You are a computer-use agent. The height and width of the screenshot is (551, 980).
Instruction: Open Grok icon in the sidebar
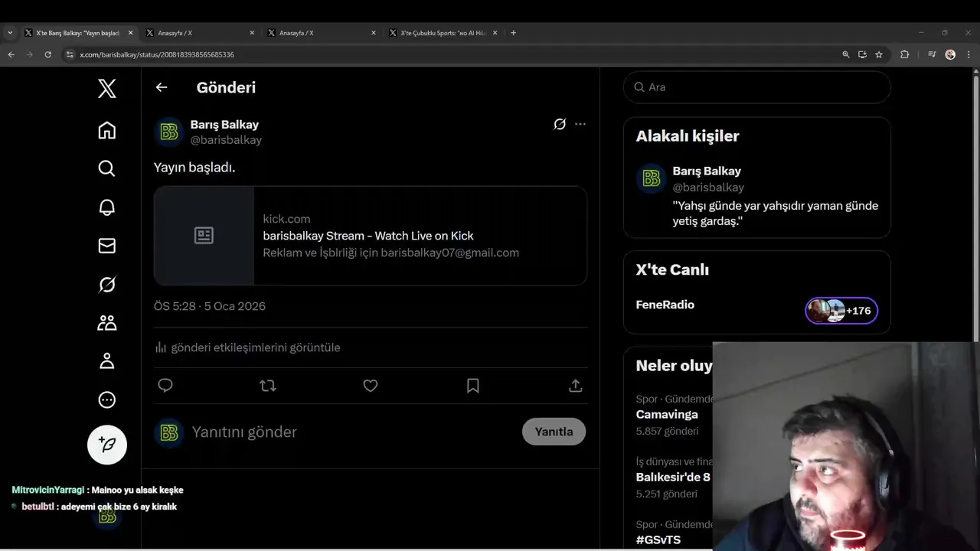point(107,285)
